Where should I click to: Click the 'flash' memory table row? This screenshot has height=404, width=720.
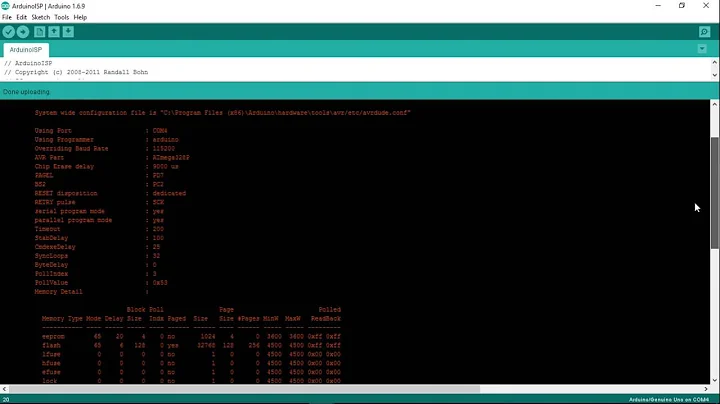[x=191, y=345]
